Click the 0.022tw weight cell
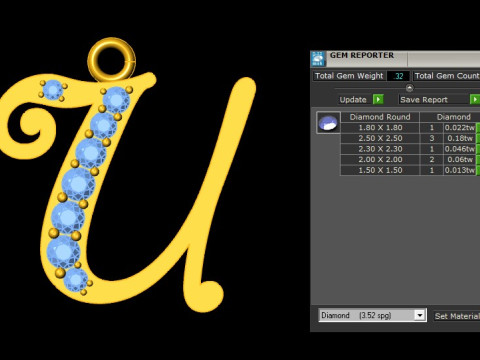Viewport: 480px width, 360px height. click(x=460, y=128)
